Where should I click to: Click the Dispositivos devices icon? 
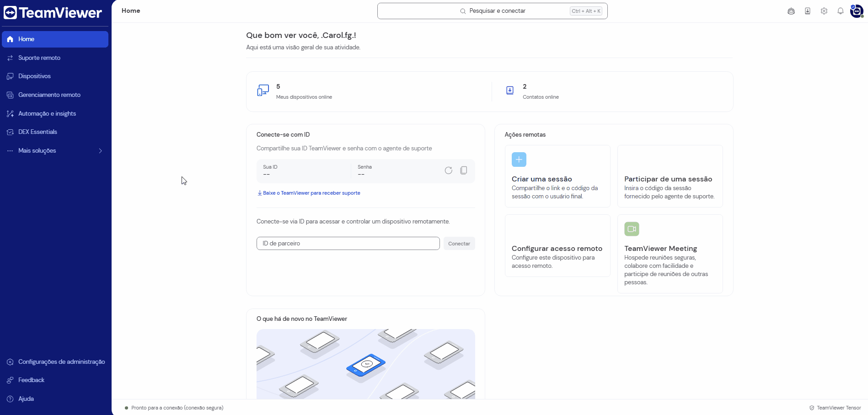pos(10,76)
